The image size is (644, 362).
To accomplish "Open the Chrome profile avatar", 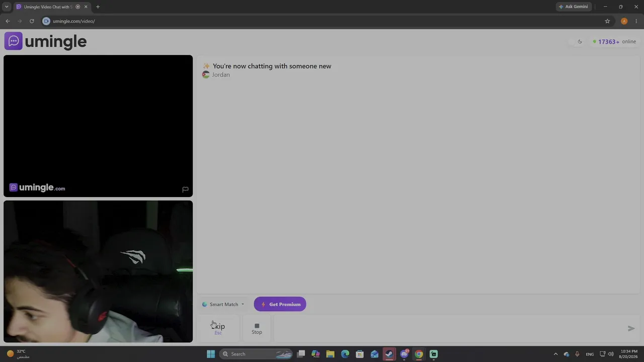I will (624, 21).
